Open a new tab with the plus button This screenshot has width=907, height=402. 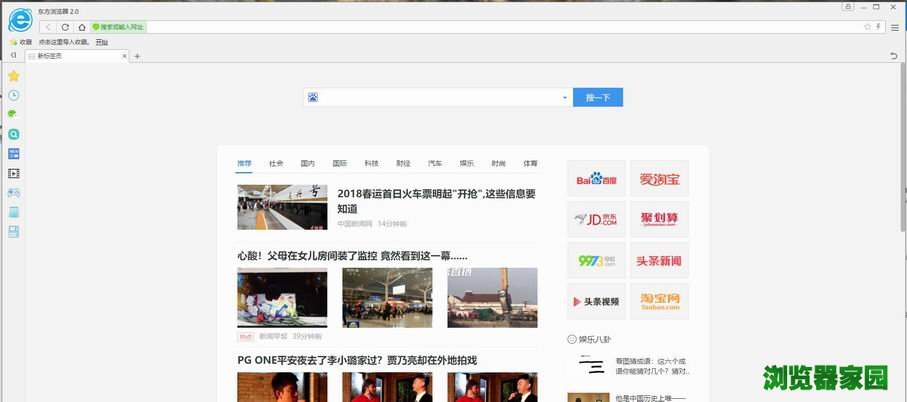point(137,56)
